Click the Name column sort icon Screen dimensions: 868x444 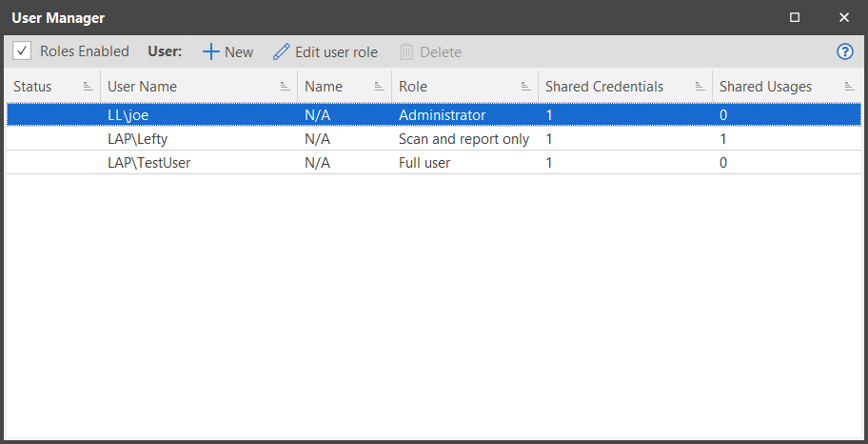(379, 86)
